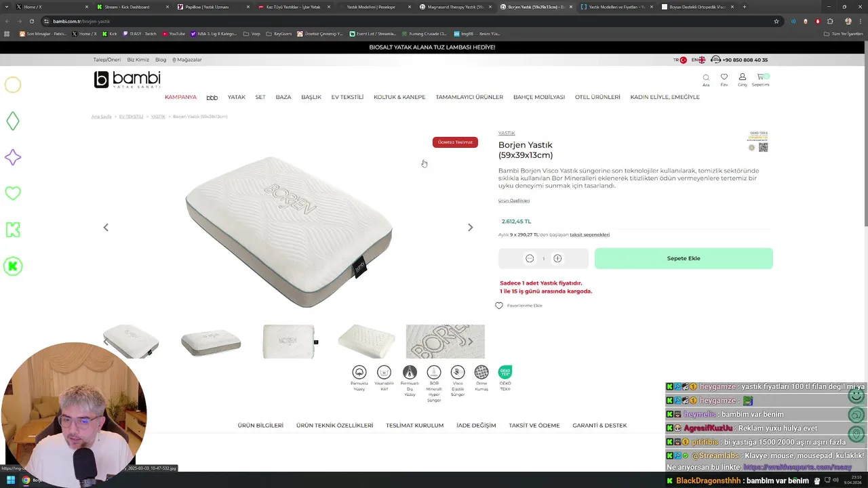Screen dimensions: 868x488
Task: Select the pillow side-view thumbnail with grey edge
Action: [211, 342]
